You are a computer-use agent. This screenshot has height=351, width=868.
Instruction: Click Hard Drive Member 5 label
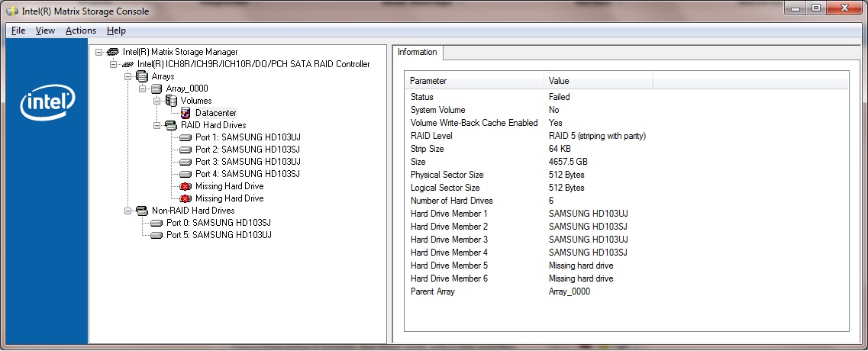click(450, 266)
